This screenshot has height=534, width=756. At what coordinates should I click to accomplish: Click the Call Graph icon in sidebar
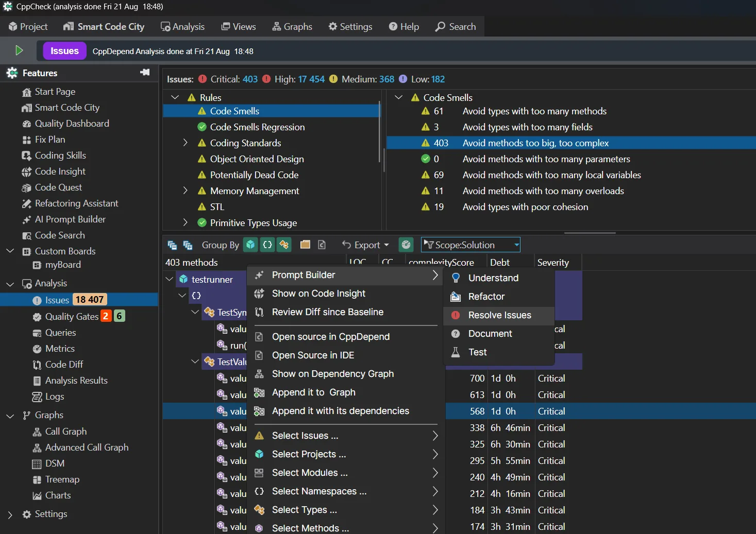pos(37,432)
